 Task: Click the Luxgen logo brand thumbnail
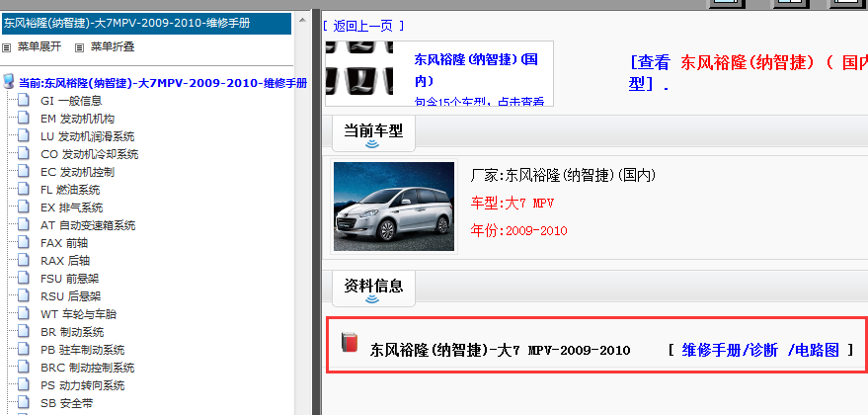359,69
